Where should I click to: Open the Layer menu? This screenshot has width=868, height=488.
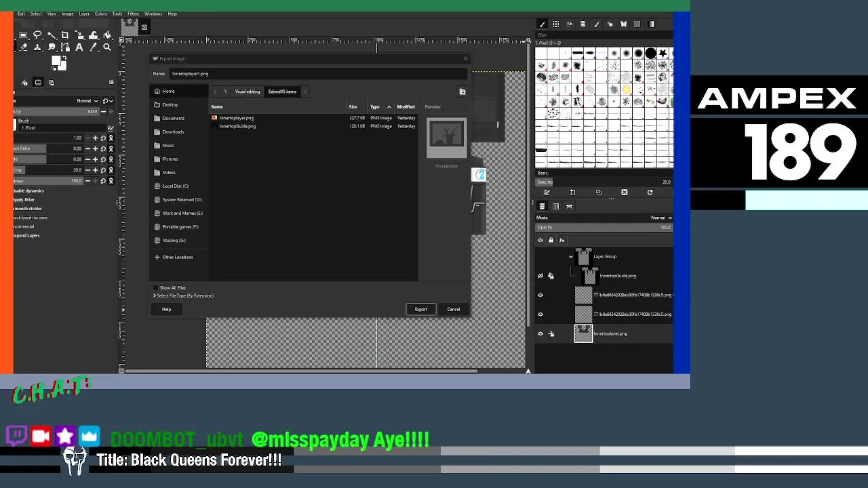coord(84,14)
